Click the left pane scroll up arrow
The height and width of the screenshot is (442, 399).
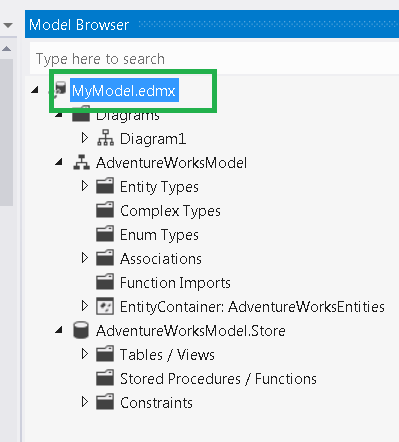pyautogui.click(x=7, y=49)
